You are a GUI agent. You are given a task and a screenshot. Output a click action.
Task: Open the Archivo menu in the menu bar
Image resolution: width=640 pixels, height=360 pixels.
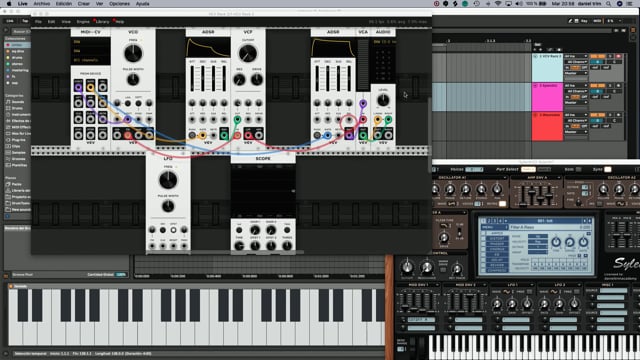pos(42,4)
